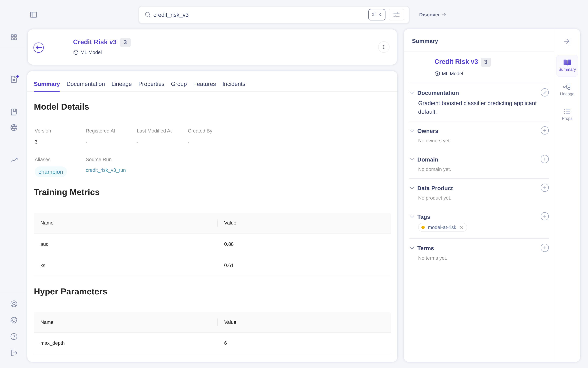Open the settings gear icon
Screen dimensions: 588x368
(x=14, y=320)
